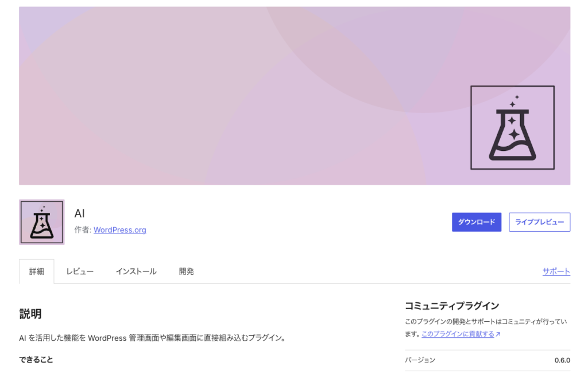Click the AI plugin flask thumbnail icon
The width and height of the screenshot is (588, 374).
coord(41,221)
